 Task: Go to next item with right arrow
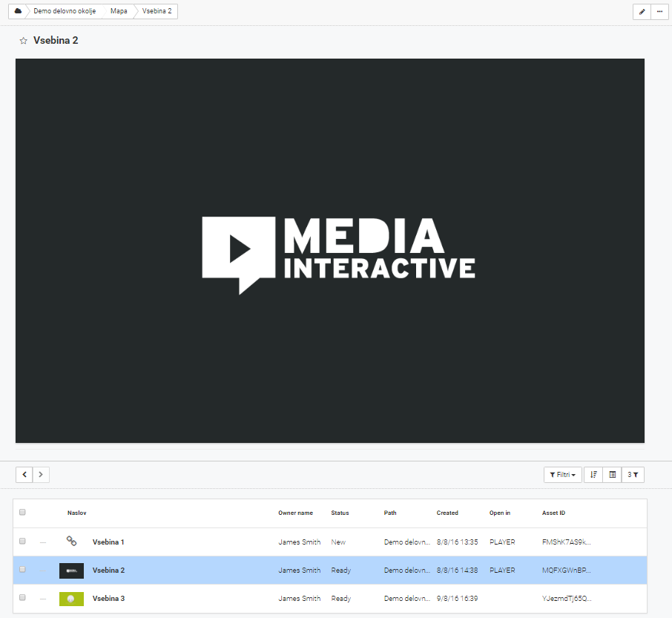[41, 474]
